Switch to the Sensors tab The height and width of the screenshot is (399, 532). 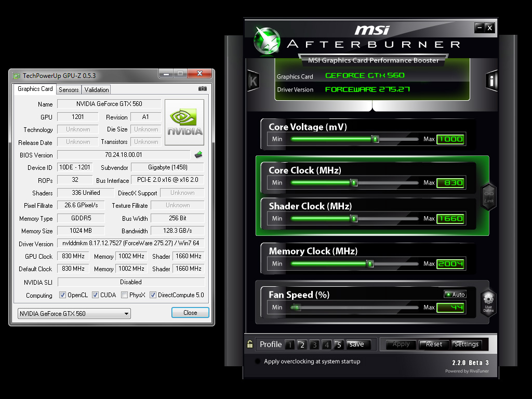pyautogui.click(x=69, y=89)
